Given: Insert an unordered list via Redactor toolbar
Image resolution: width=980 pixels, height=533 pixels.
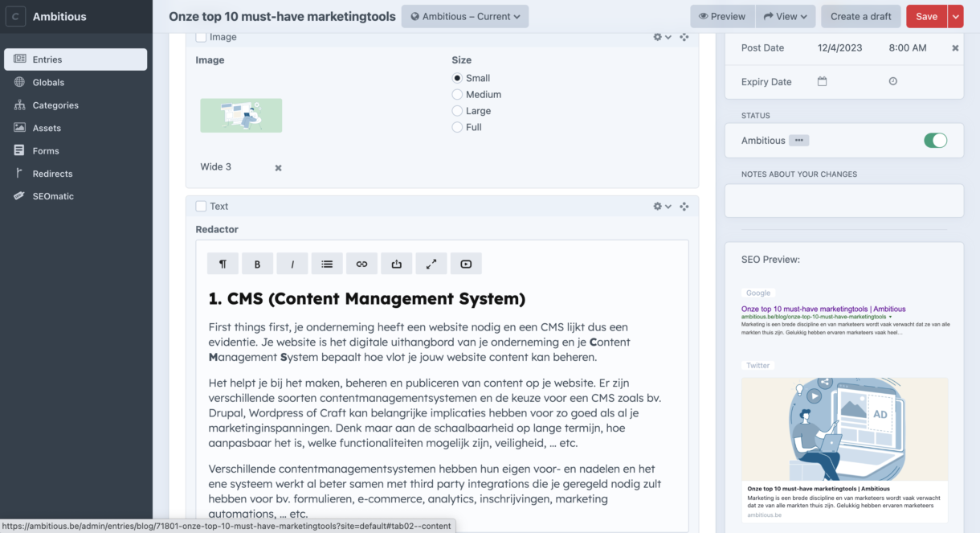Looking at the screenshot, I should [327, 263].
